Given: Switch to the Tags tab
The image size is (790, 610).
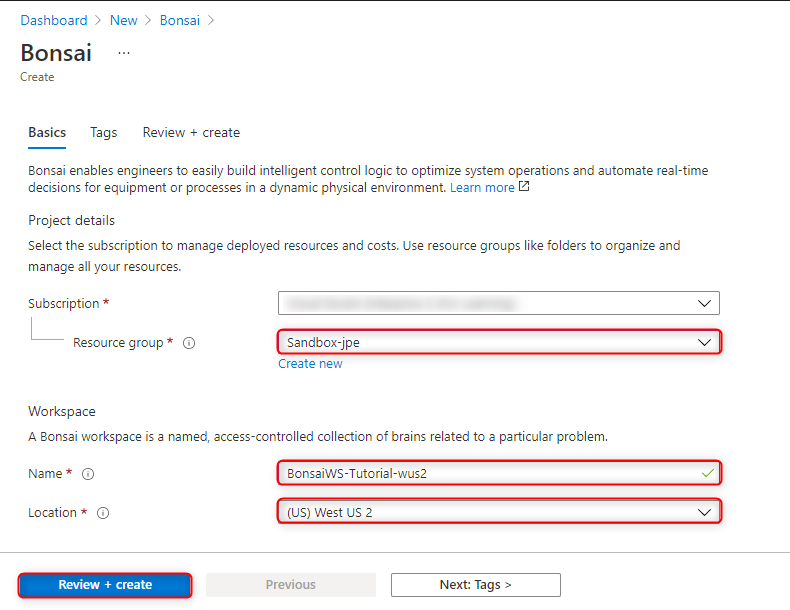Looking at the screenshot, I should (x=103, y=132).
